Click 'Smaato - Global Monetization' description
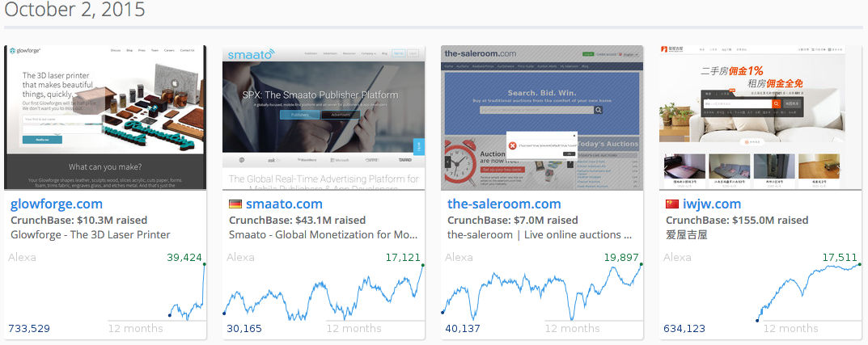The width and height of the screenshot is (868, 345). click(x=324, y=234)
